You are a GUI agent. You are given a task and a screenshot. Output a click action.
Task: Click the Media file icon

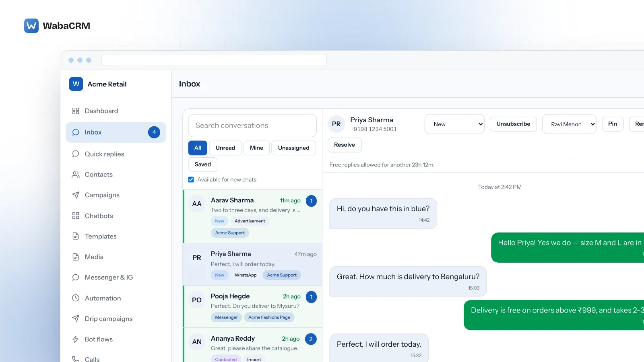pos(76,257)
